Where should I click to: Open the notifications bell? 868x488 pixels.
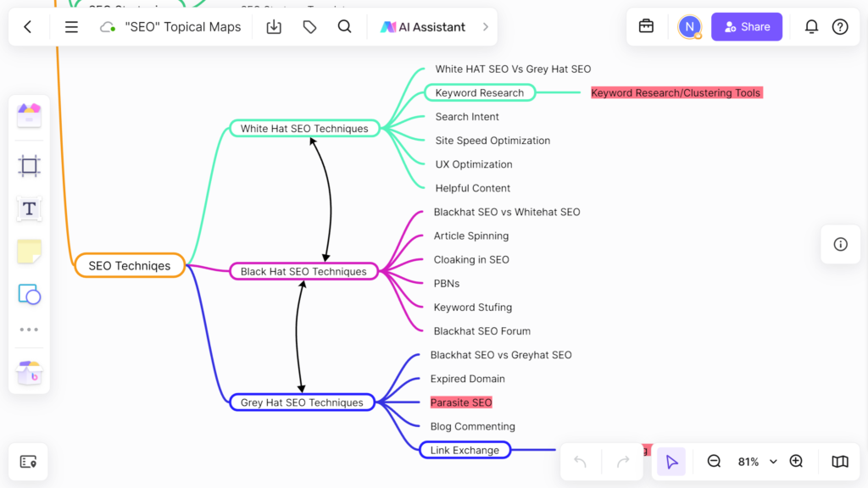pos(811,27)
